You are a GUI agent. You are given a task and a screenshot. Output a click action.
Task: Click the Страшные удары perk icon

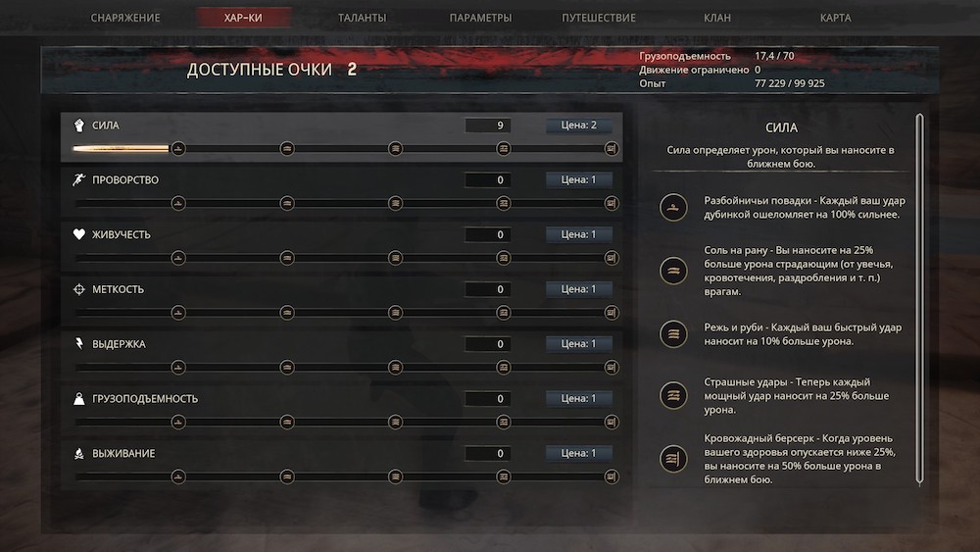click(x=673, y=396)
